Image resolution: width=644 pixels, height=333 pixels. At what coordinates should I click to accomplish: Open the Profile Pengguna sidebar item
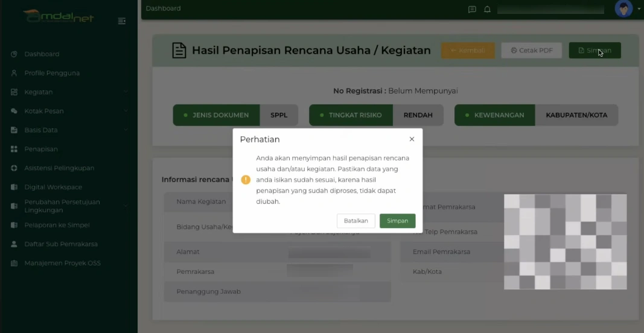click(x=52, y=73)
